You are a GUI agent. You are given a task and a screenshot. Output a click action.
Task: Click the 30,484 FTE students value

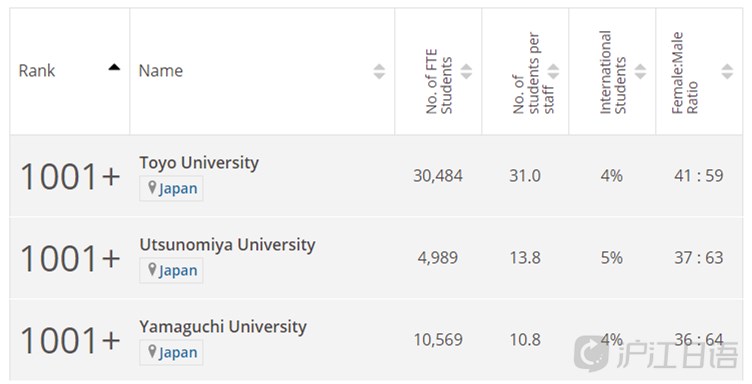tap(438, 176)
